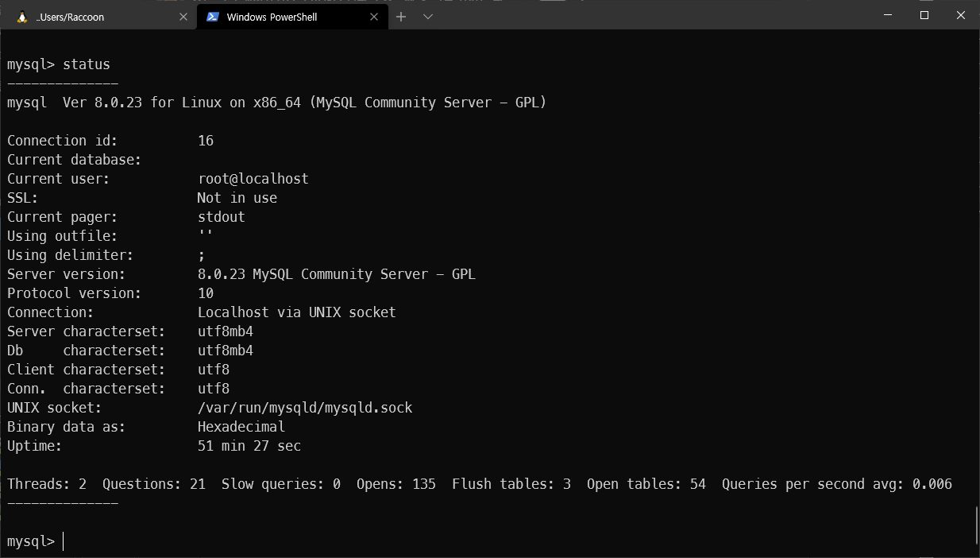Close the Windows PowerShell tab

[x=372, y=17]
